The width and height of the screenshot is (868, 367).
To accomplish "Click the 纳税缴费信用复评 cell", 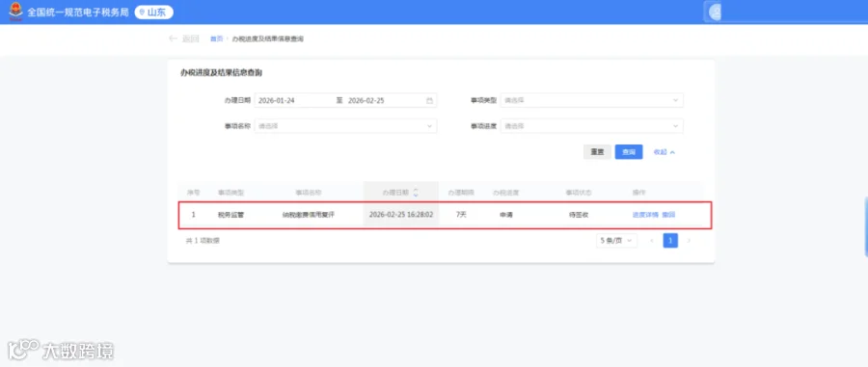I will (x=309, y=215).
